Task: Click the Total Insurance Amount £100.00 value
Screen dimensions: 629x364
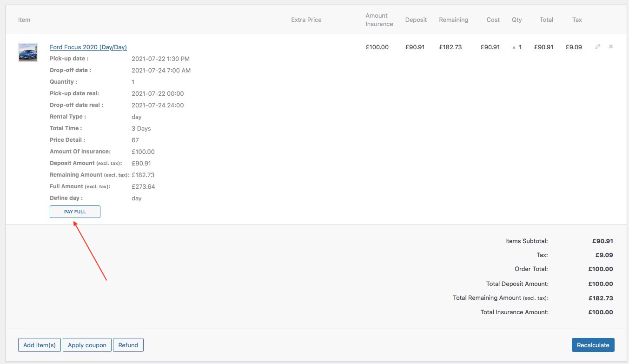Action: click(x=601, y=312)
